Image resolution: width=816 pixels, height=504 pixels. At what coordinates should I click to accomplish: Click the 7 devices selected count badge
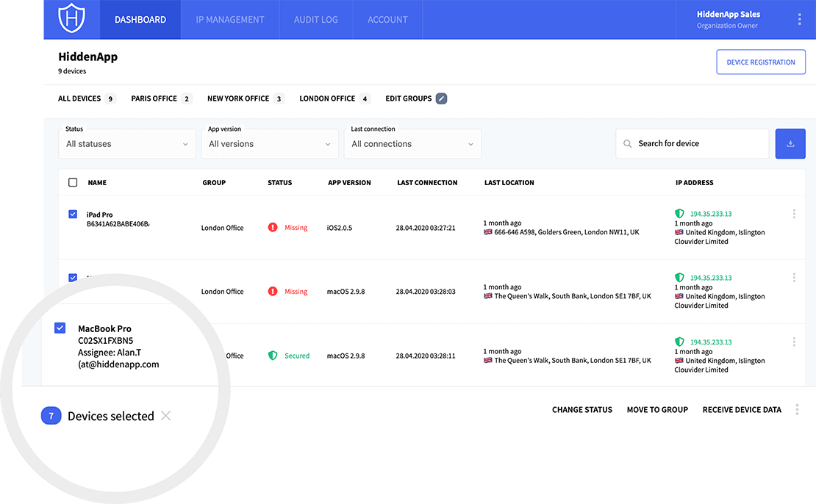click(51, 416)
